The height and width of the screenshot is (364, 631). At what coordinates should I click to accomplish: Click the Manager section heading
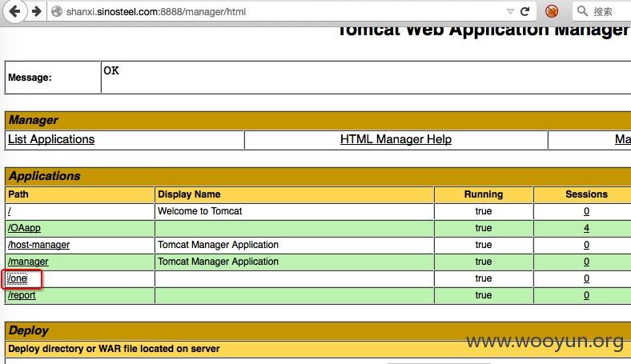click(x=34, y=120)
